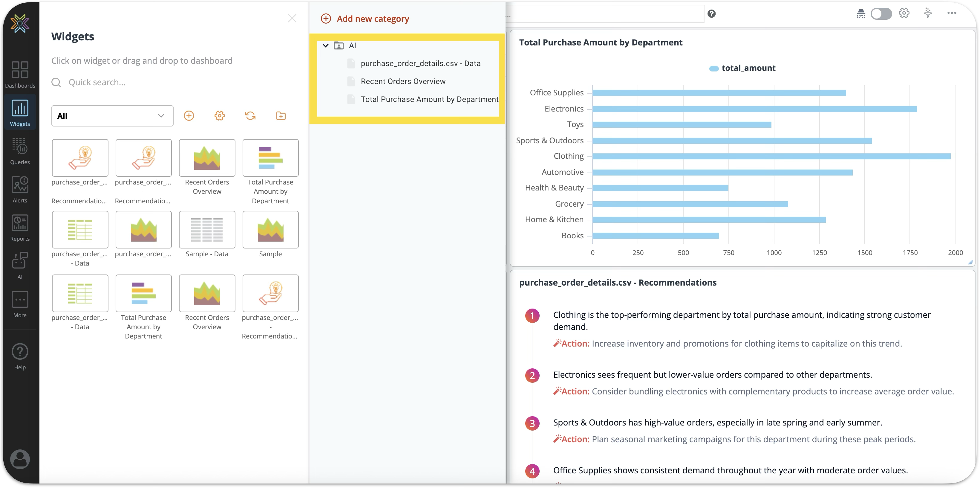Open the All category dropdown
980x488 pixels.
pyautogui.click(x=112, y=116)
